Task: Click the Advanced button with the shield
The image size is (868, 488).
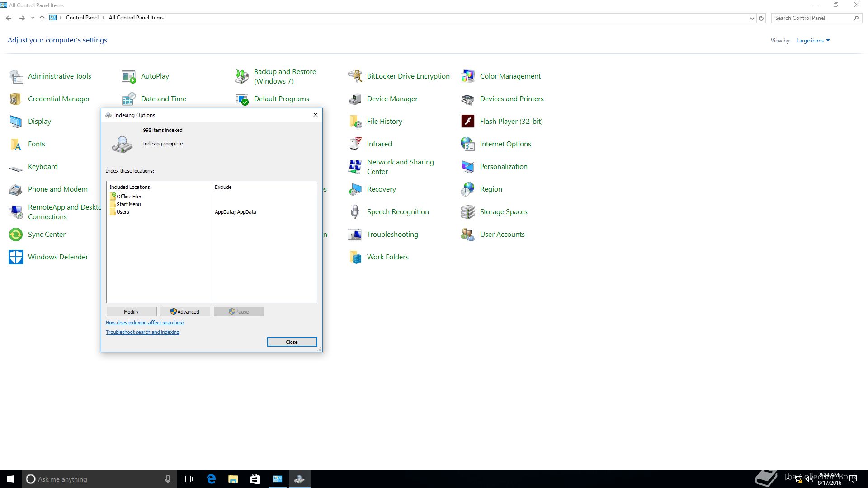Action: pyautogui.click(x=184, y=312)
